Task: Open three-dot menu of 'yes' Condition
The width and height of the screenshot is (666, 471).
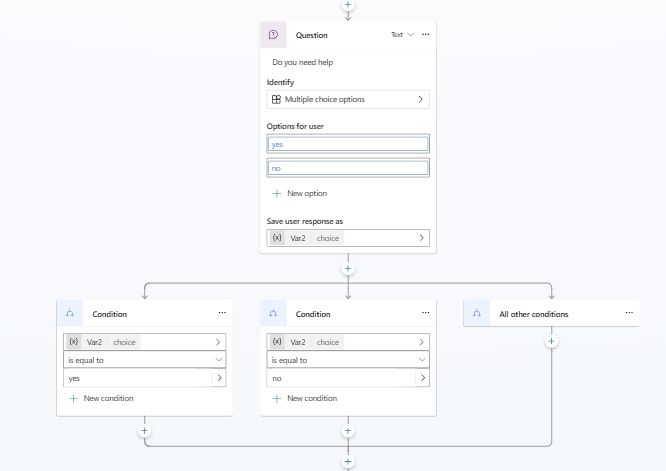Action: [x=222, y=313]
